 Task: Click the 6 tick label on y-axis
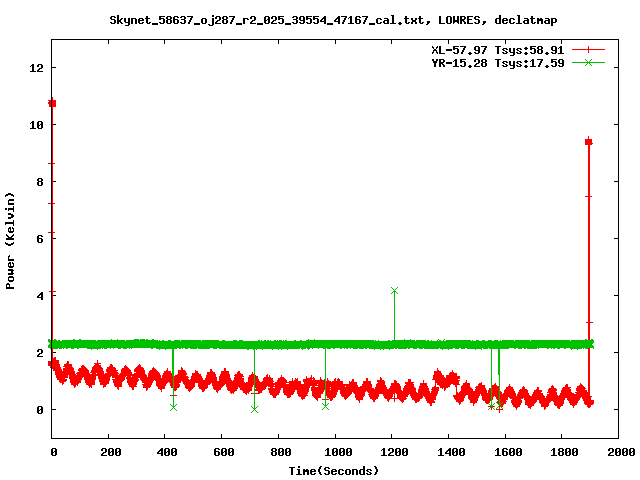(x=39, y=239)
